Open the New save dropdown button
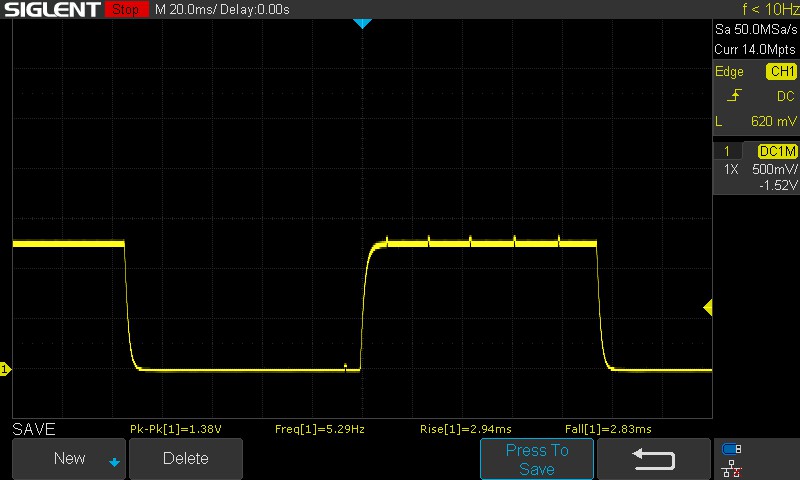The image size is (800, 480). point(69,458)
